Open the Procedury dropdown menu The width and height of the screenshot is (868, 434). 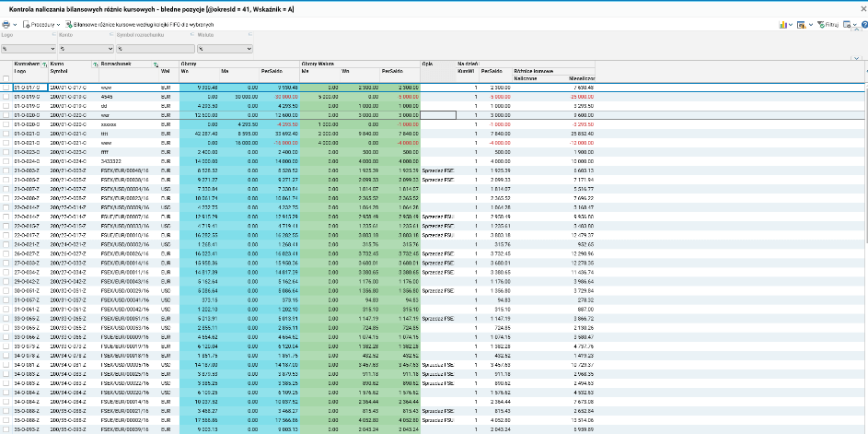42,24
